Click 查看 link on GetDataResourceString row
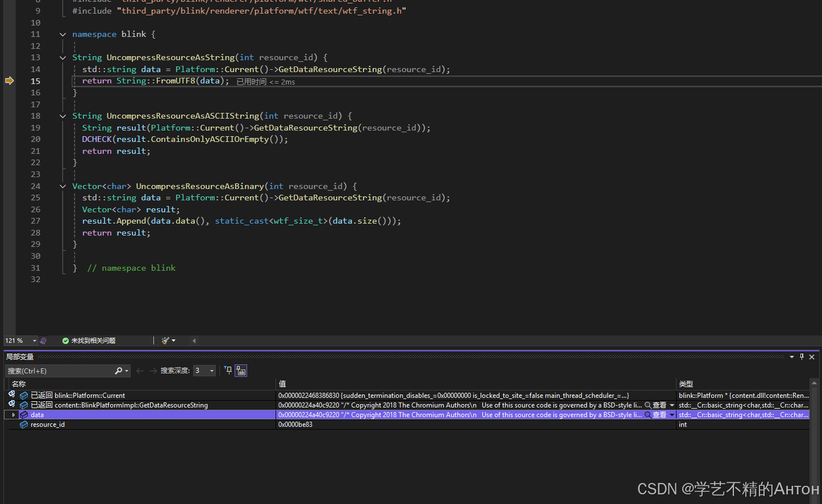 point(659,405)
